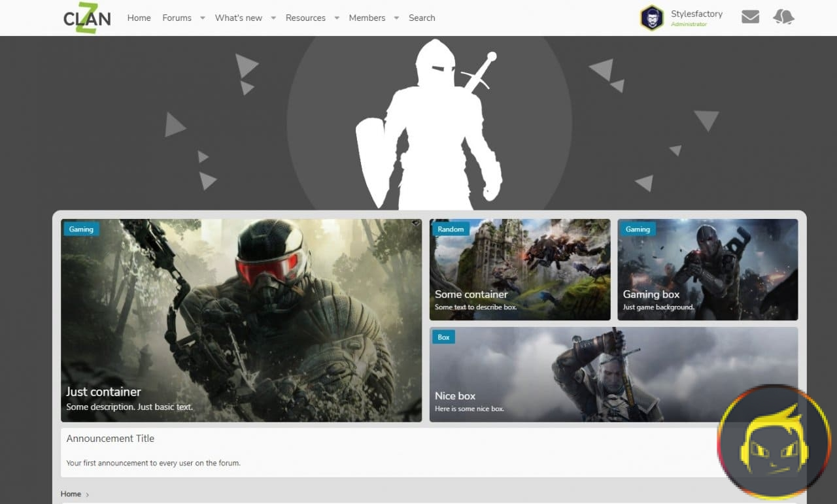Image resolution: width=837 pixels, height=504 pixels.
Task: Open the 'Gaming box' title link
Action: click(651, 294)
